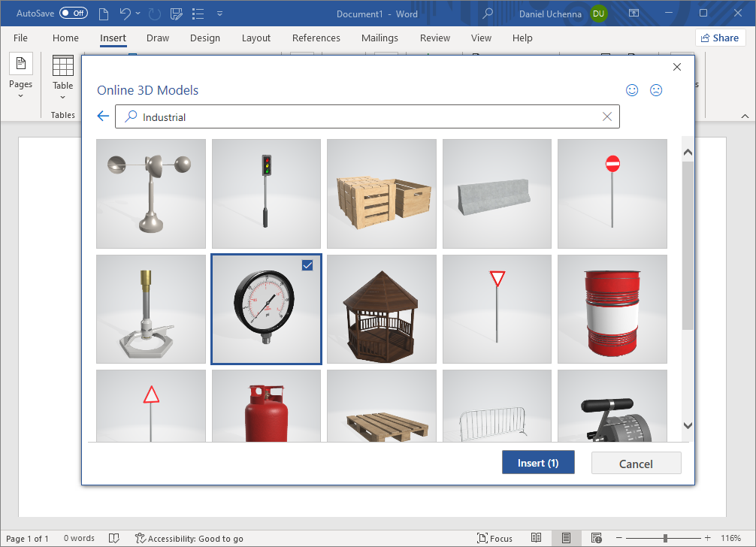This screenshot has width=756, height=547.
Task: Switch to Read Mode view
Action: [537, 538]
